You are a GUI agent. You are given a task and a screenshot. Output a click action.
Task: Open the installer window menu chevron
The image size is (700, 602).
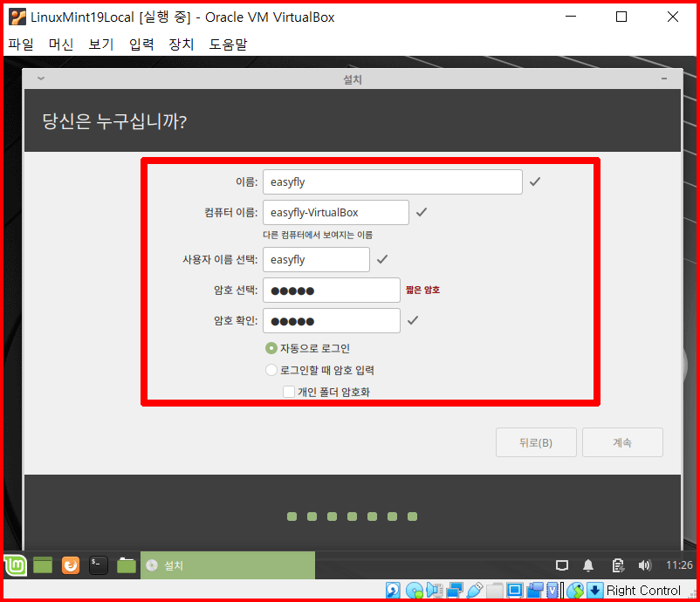tap(41, 79)
